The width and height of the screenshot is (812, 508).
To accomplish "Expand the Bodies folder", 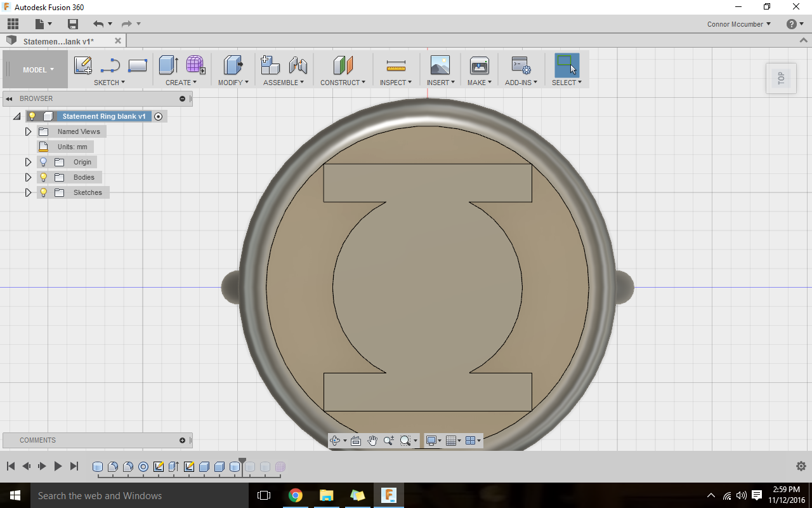I will pyautogui.click(x=28, y=177).
